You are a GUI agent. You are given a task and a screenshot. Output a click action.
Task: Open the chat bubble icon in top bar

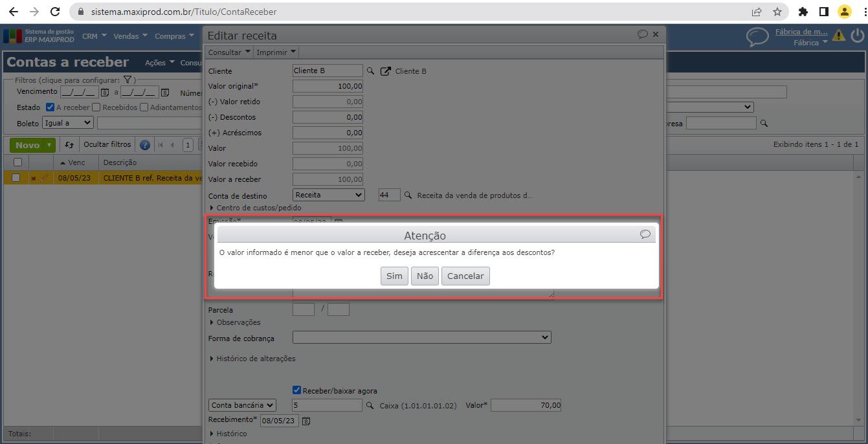click(x=757, y=37)
